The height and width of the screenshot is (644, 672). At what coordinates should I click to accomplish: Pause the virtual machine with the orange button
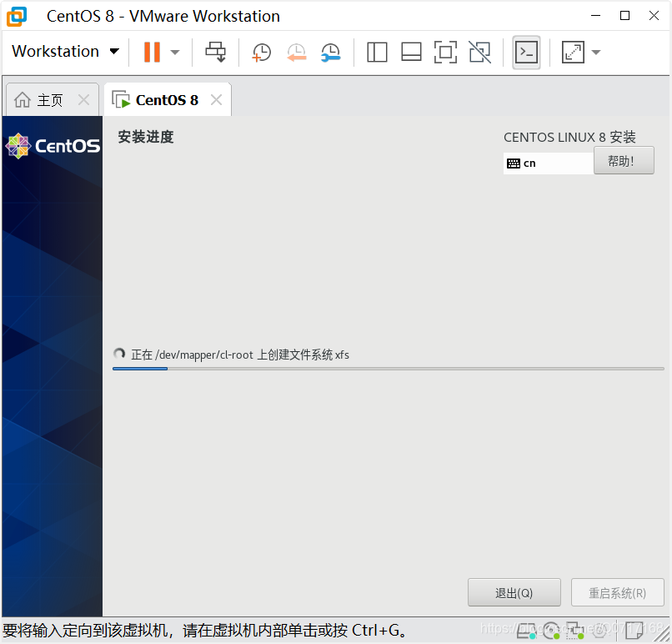[152, 52]
